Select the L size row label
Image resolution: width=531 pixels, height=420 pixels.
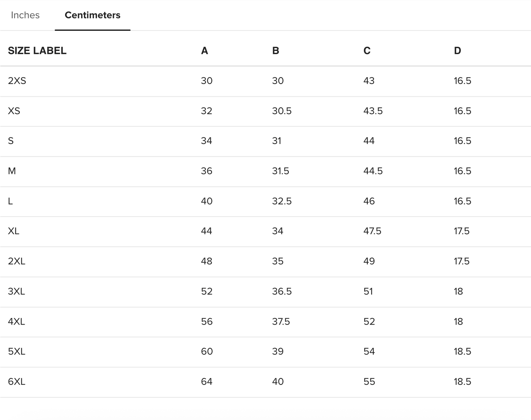tap(10, 201)
